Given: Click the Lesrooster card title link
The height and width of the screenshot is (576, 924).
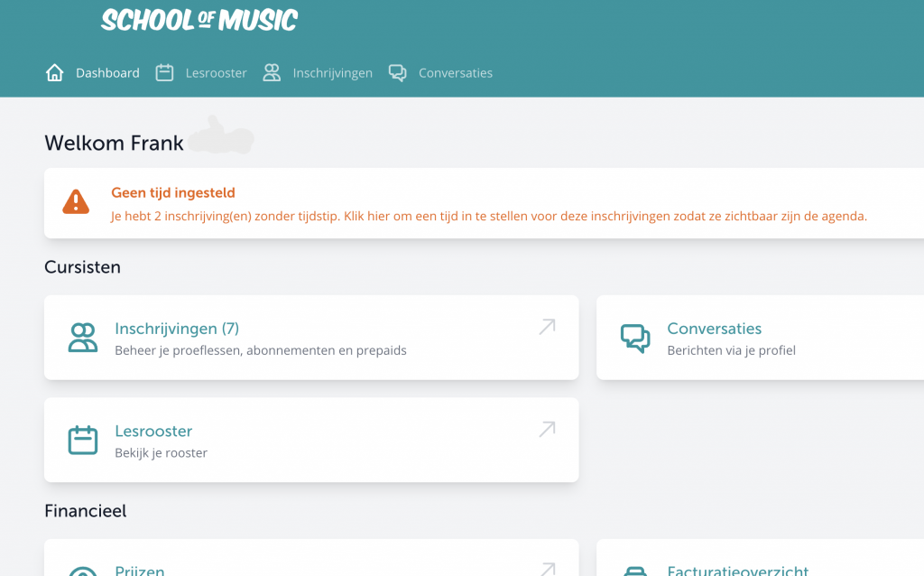Looking at the screenshot, I should click(153, 431).
